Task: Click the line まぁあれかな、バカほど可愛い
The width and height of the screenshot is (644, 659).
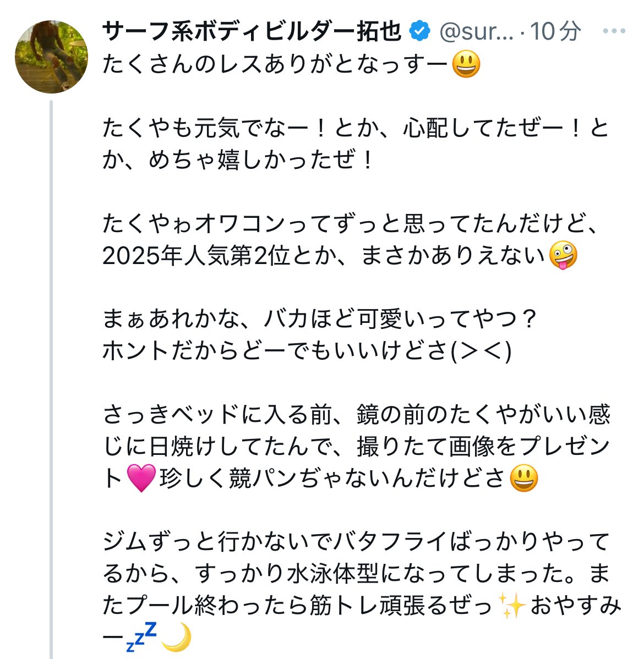Action: pyautogui.click(x=319, y=320)
